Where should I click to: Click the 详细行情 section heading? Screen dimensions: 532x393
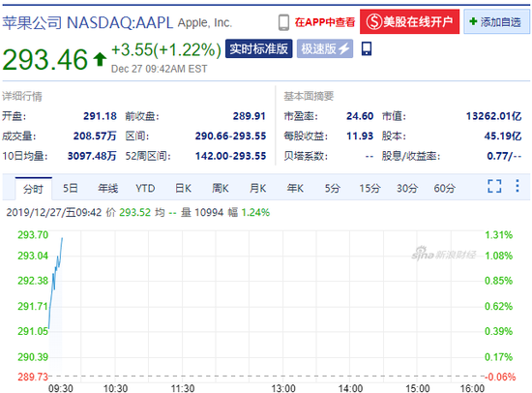pyautogui.click(x=22, y=97)
